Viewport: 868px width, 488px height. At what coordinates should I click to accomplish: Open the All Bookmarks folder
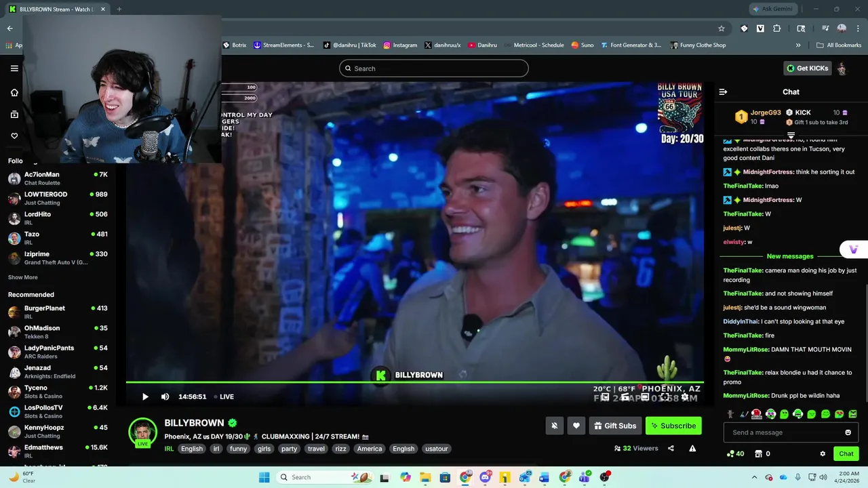[839, 45]
